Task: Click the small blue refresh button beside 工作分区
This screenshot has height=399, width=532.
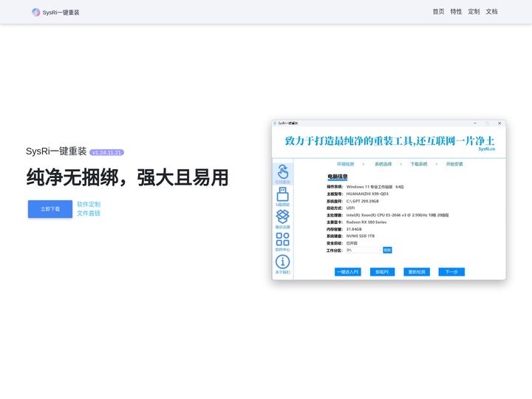Action: coord(387,250)
